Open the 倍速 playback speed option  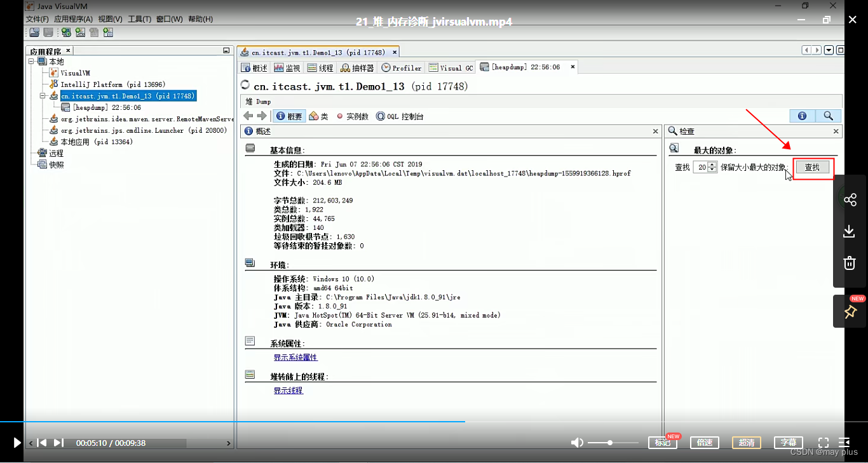coord(705,443)
